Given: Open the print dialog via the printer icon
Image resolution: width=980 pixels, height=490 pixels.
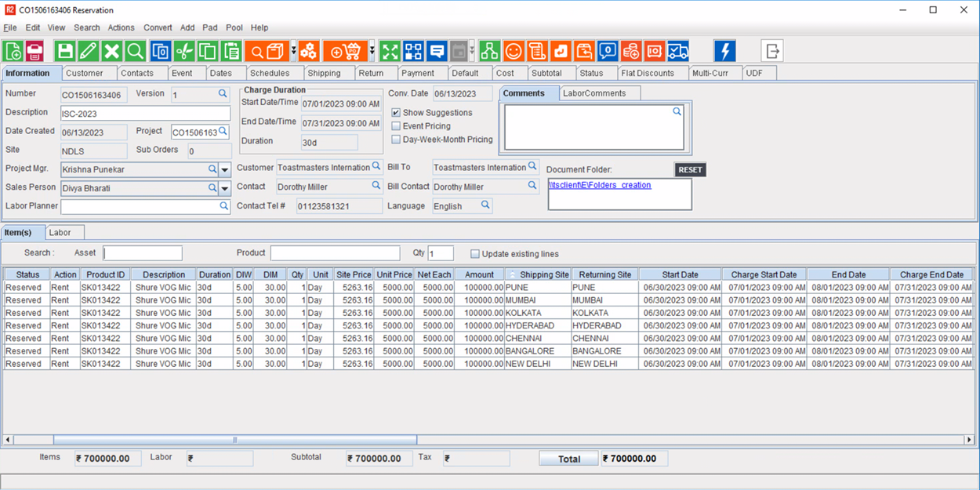Looking at the screenshot, I should click(x=33, y=50).
